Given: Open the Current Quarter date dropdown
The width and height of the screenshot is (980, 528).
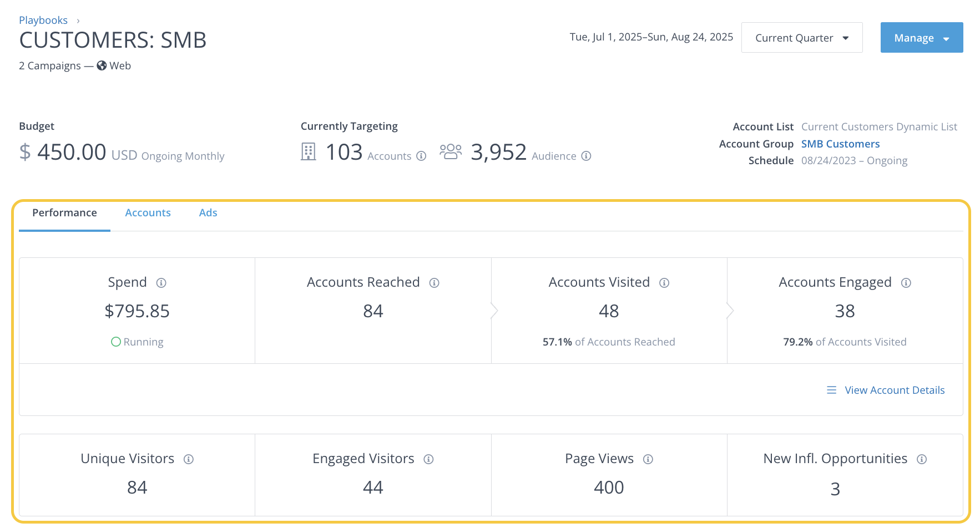Looking at the screenshot, I should 801,38.
